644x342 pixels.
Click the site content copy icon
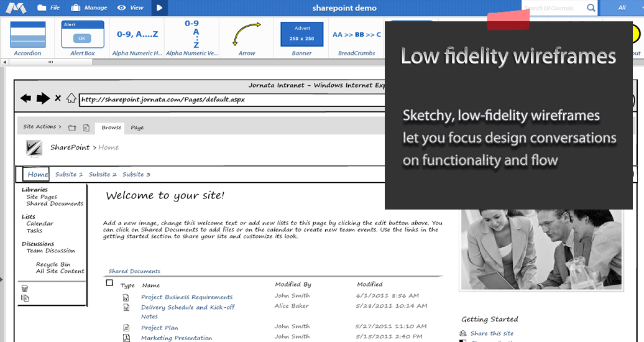click(x=25, y=298)
